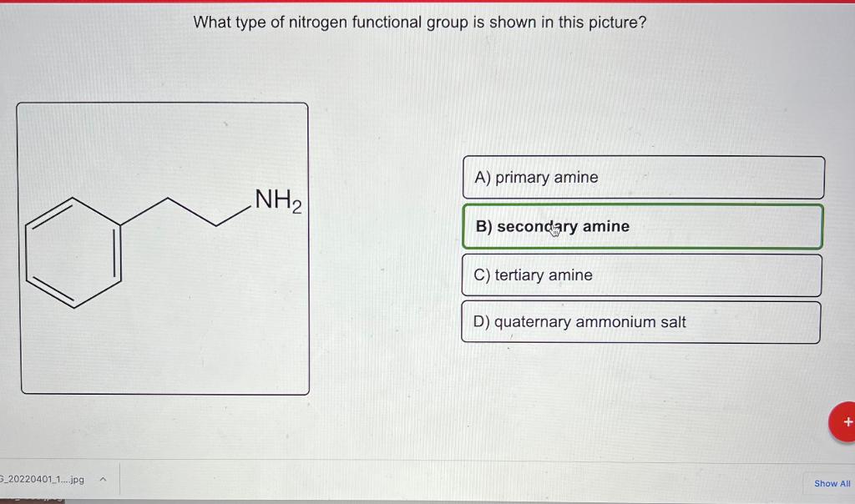Click the red bar at screen top
This screenshot has width=855, height=504.
pos(427,2)
